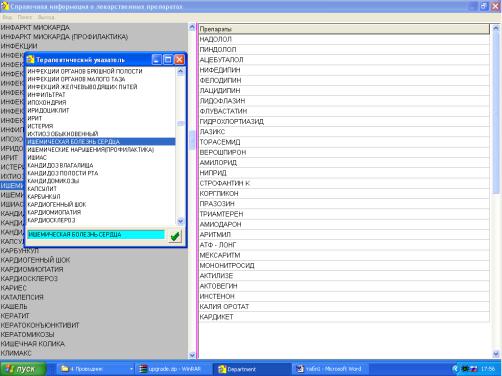Select drug АЦЕБУТАЛОЛ in Препараты table
Screen dimensions: 502x376
point(344,60)
